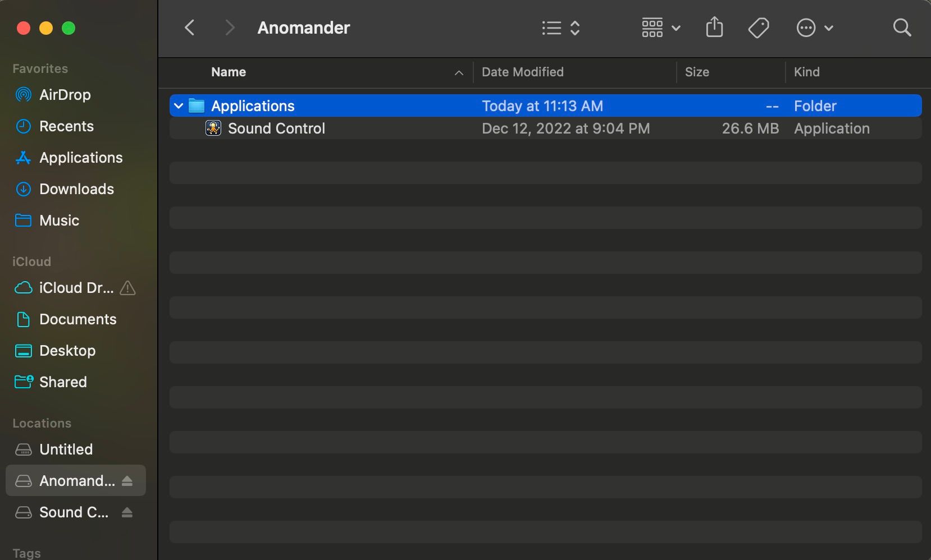Open the Music folder in sidebar

pyautogui.click(x=59, y=221)
